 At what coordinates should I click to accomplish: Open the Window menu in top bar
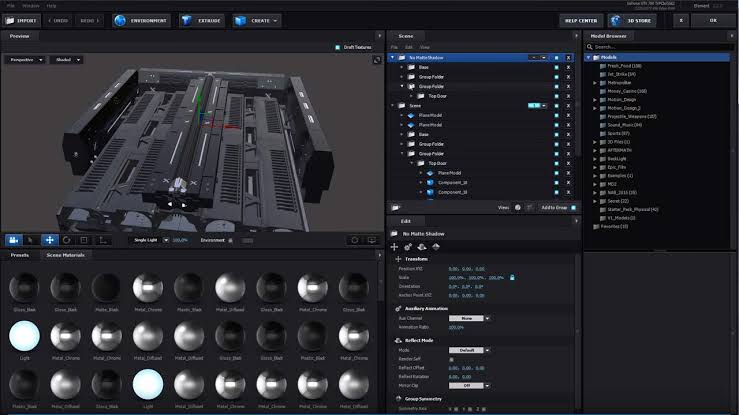pyautogui.click(x=31, y=6)
